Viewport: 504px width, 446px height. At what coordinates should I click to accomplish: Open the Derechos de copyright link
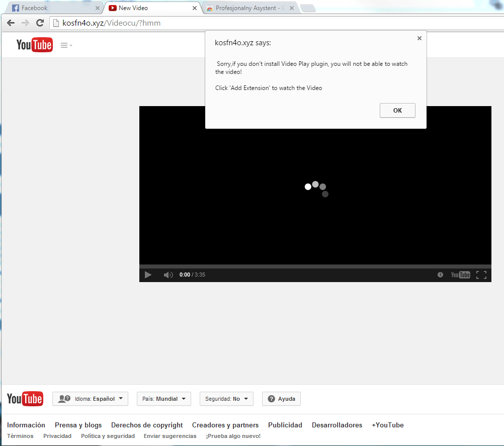pyautogui.click(x=147, y=425)
